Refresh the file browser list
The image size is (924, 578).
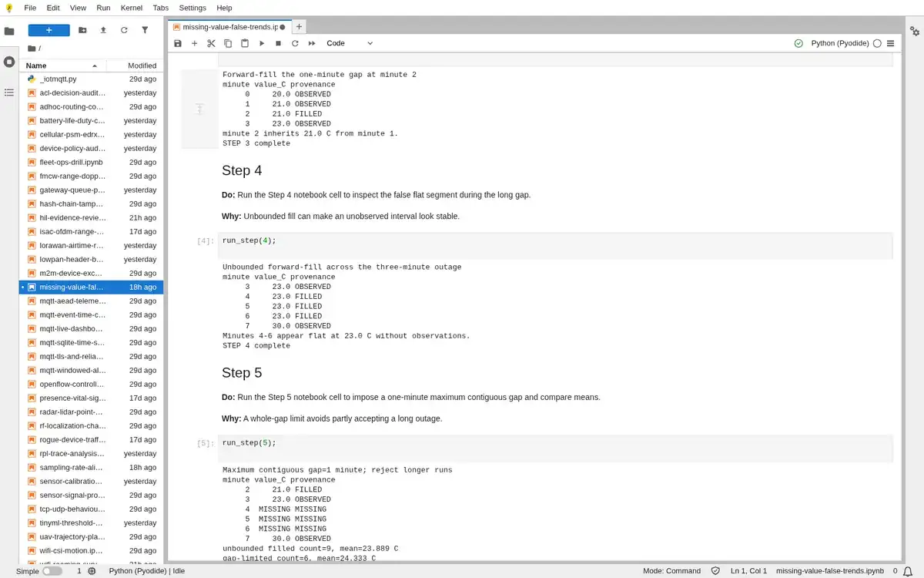[x=124, y=30]
